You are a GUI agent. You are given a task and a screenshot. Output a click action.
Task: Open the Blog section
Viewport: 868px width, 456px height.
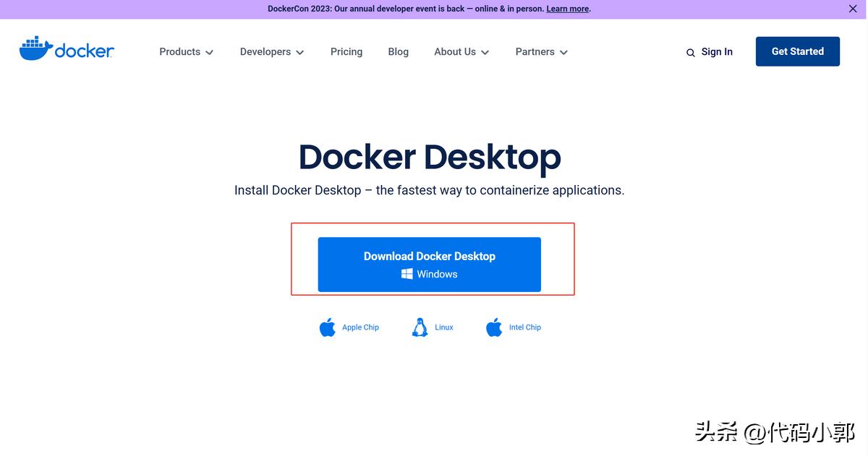tap(398, 51)
